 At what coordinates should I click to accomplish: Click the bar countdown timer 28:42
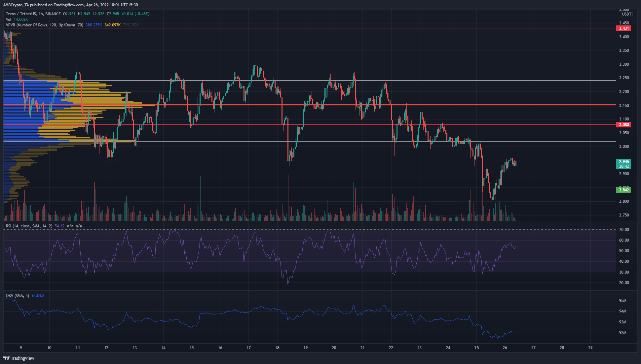[x=624, y=166]
